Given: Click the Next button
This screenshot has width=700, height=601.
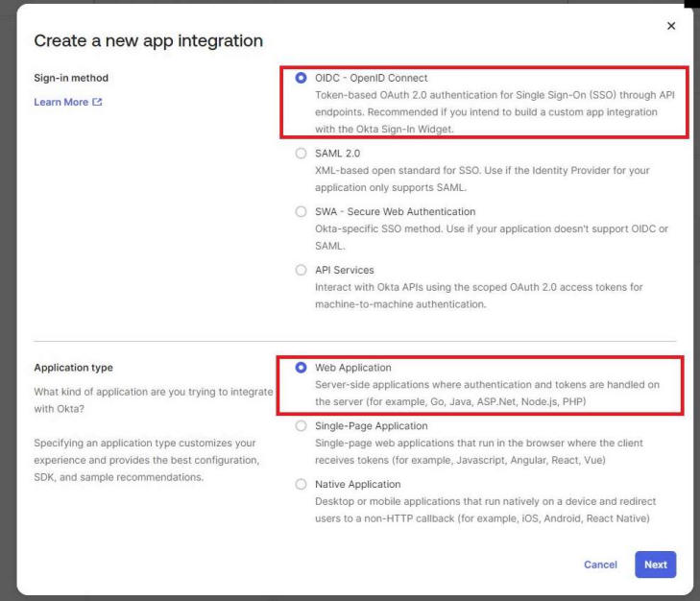Looking at the screenshot, I should 655,565.
